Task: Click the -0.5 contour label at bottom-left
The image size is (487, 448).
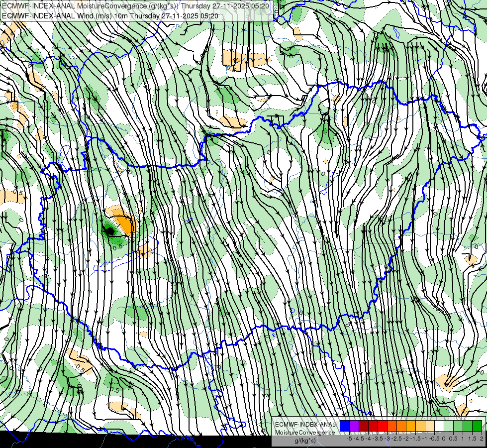Action: (80, 368)
